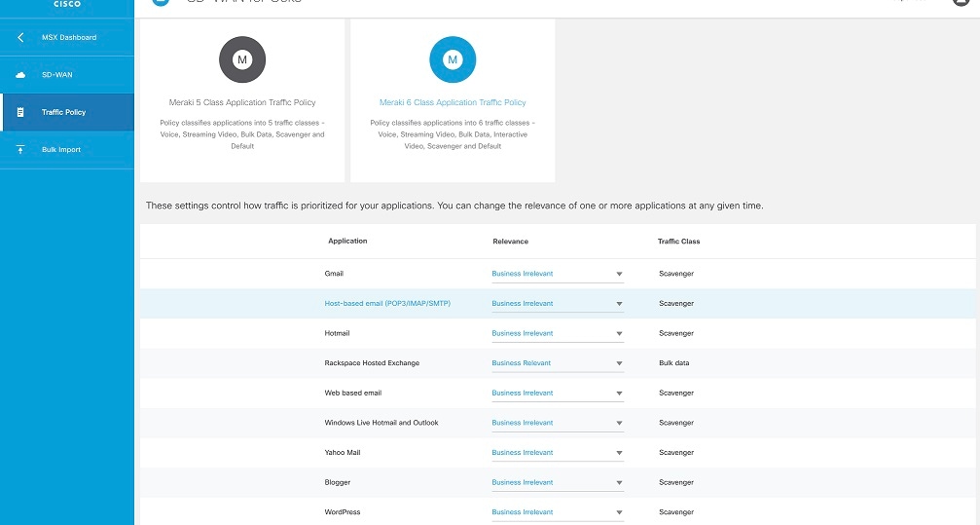Select the Meraki 5 Class policy circle icon
The width and height of the screenshot is (980, 525).
pos(242,59)
